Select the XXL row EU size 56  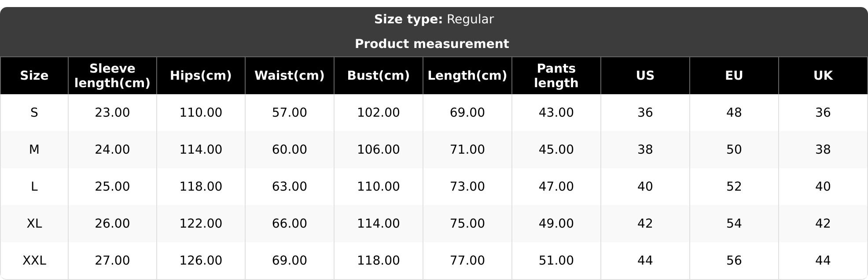click(x=734, y=261)
